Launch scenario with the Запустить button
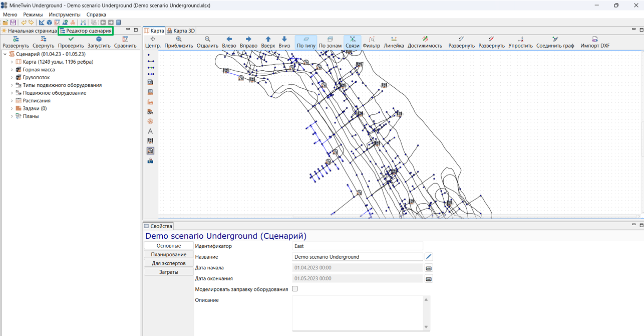644x336 pixels. coord(99,42)
